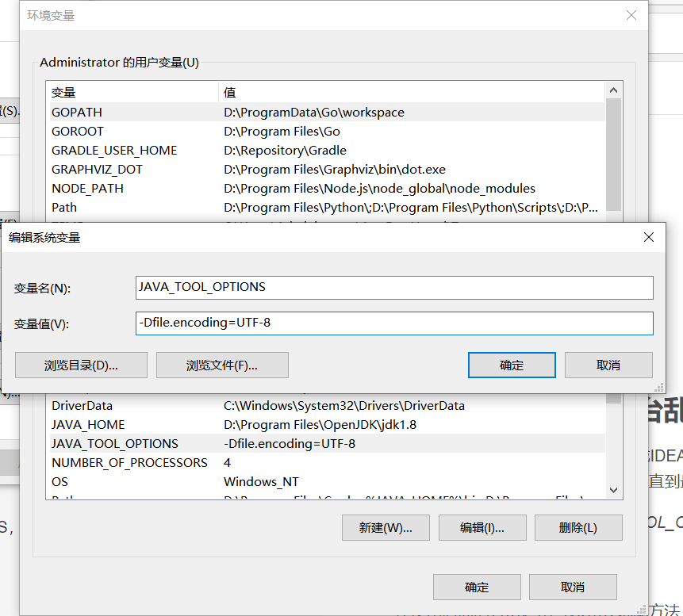Viewport: 683px width, 616px height.
Task: Click the bottom 确定 button of 环境变量
Action: coord(477,587)
